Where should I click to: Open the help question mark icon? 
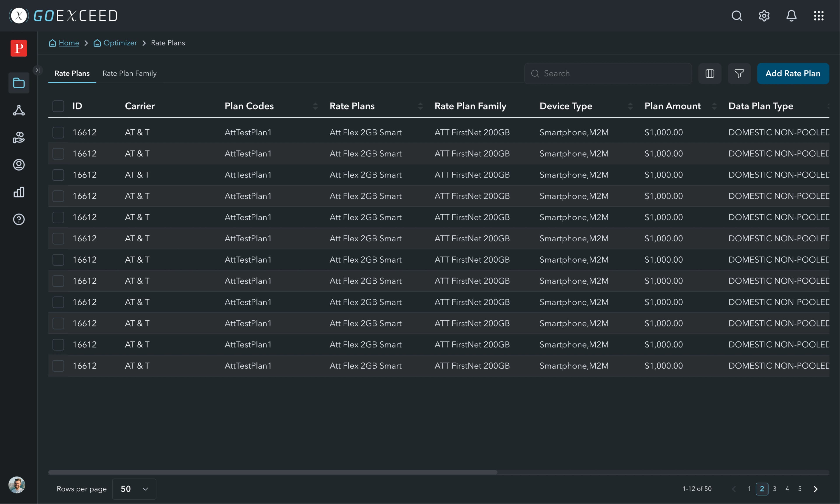click(19, 219)
